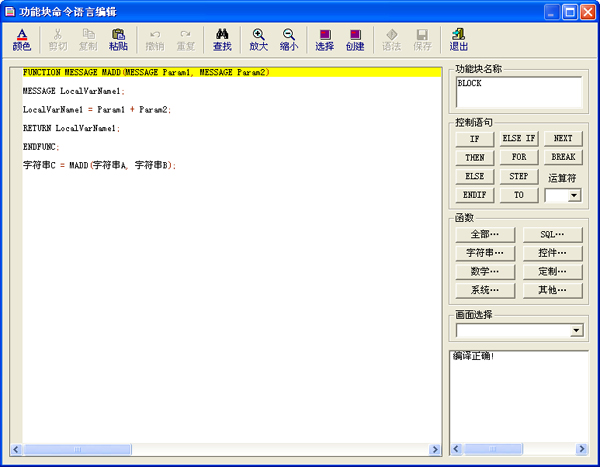Insert the ENDIF keyword

click(474, 195)
